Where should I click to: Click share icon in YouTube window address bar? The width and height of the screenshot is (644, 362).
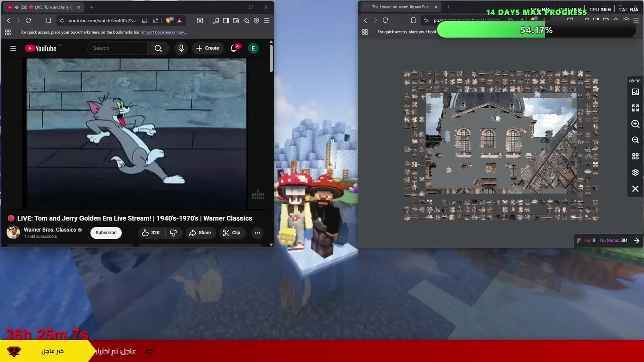tap(155, 21)
